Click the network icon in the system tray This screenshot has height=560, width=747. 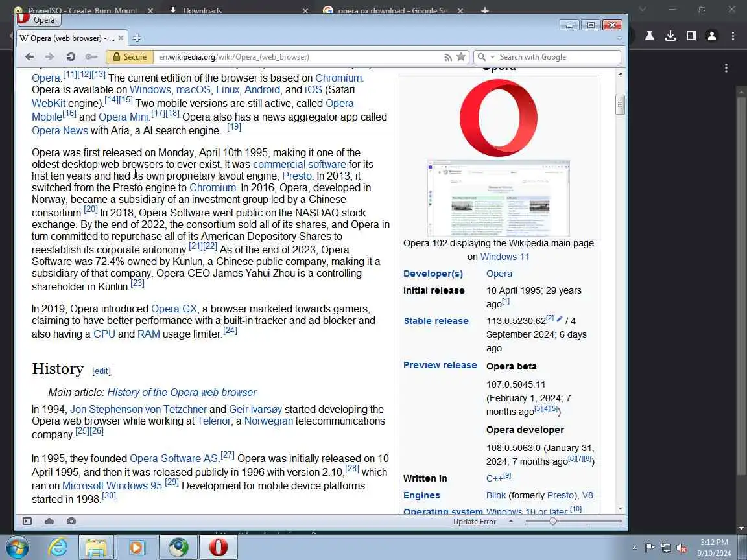coord(665,548)
